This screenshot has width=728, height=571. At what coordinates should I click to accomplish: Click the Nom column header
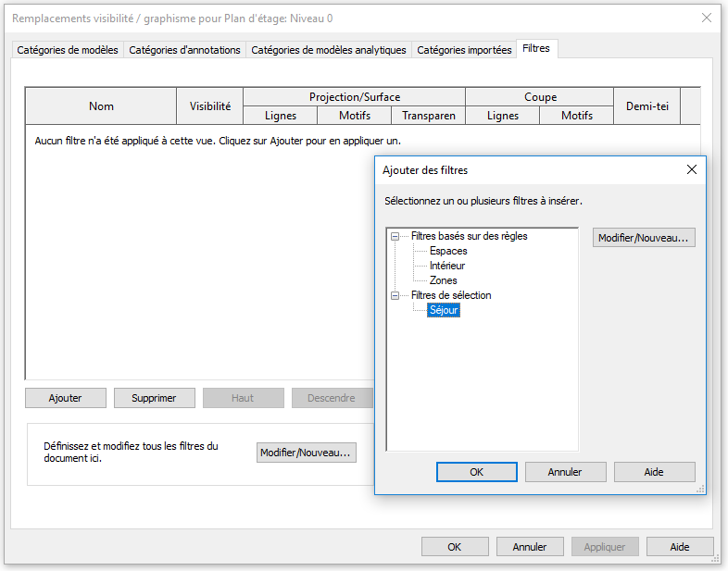(x=101, y=106)
